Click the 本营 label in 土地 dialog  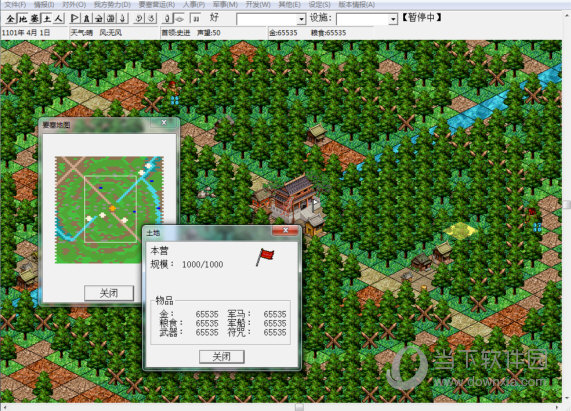160,250
